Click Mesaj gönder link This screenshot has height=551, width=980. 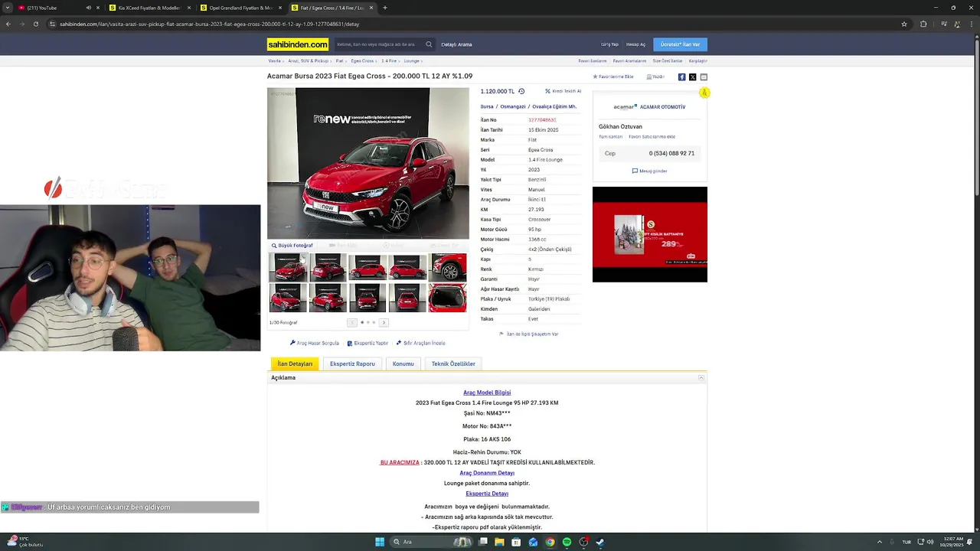tap(649, 171)
